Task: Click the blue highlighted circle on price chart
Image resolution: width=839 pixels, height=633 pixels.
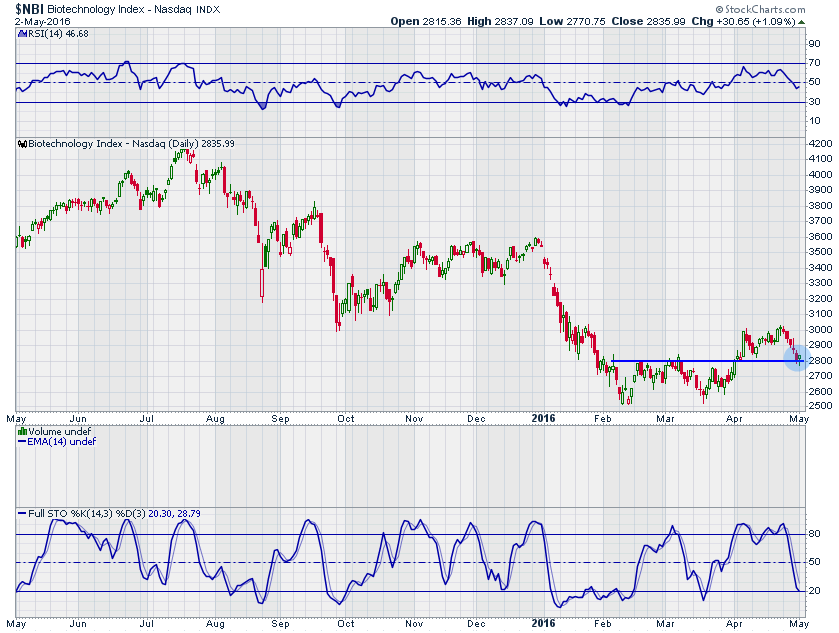Action: click(x=797, y=358)
